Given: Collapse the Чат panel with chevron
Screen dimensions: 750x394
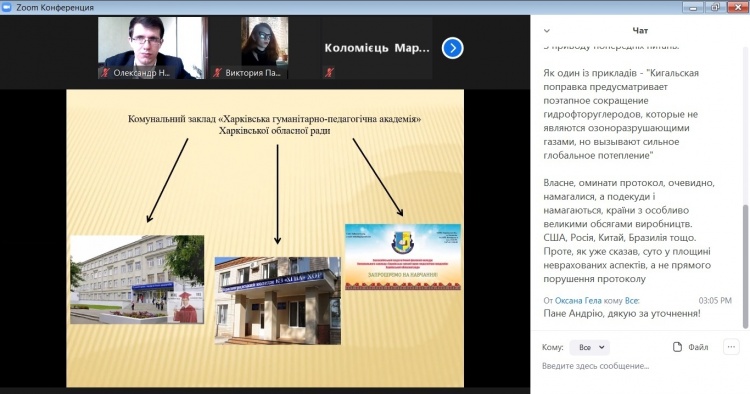Looking at the screenshot, I should click(x=547, y=31).
